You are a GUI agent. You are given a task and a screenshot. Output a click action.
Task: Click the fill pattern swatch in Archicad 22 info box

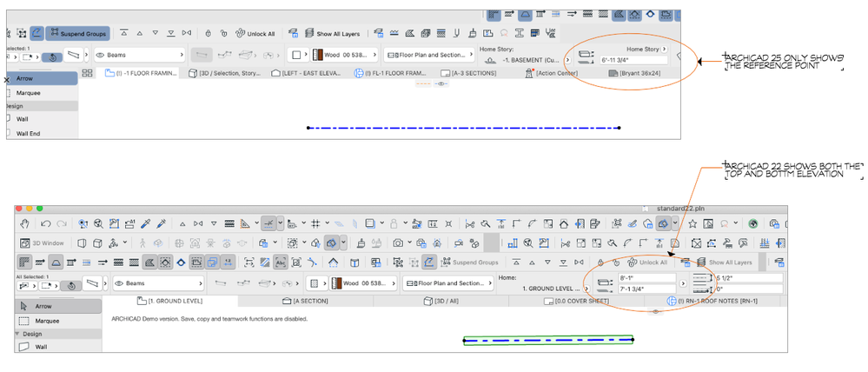(x=315, y=282)
